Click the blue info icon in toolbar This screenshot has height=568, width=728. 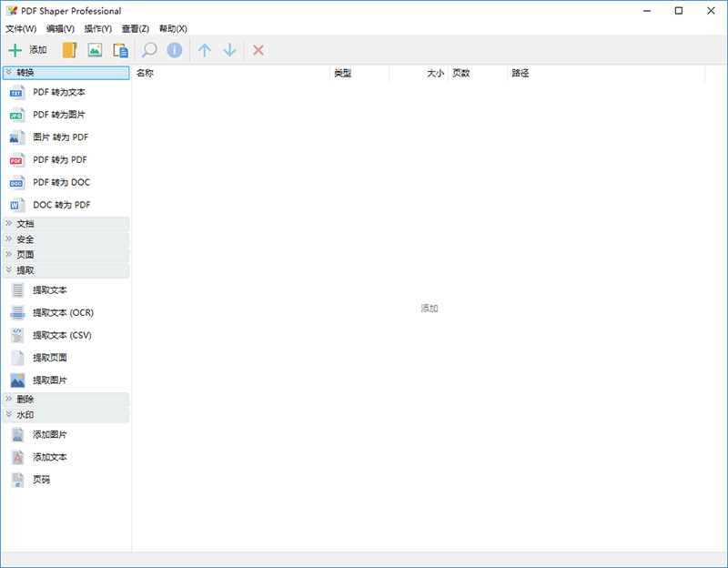[x=175, y=50]
